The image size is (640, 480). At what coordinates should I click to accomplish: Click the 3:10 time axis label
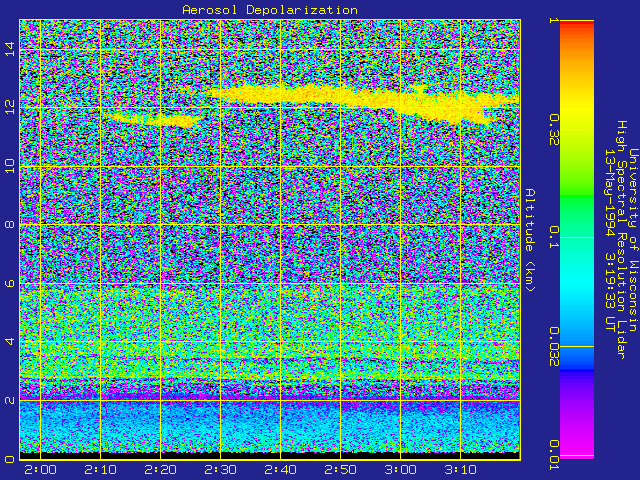[460, 470]
